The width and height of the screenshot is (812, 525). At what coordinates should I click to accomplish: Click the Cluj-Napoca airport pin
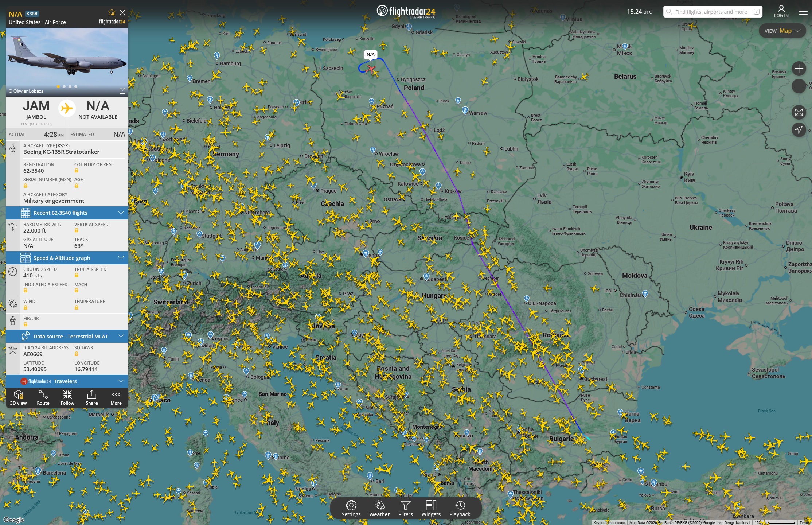click(x=527, y=299)
